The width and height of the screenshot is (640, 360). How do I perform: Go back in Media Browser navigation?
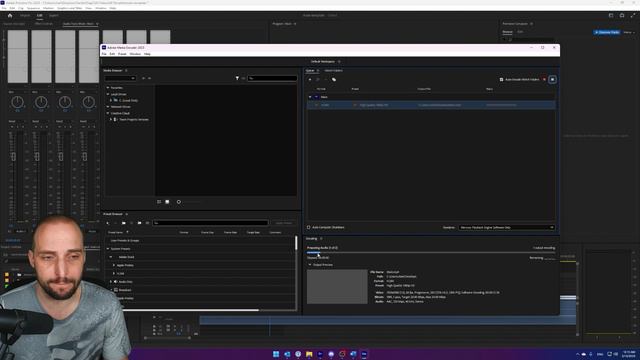point(143,78)
